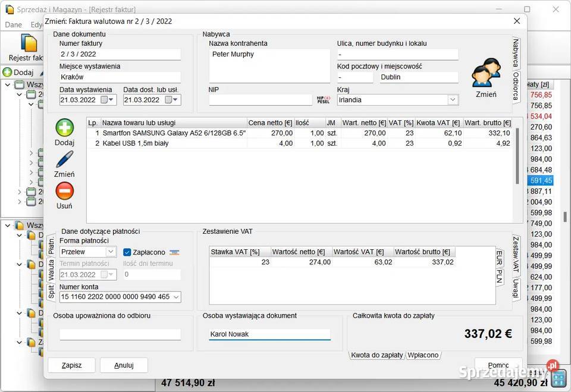Click the Rejestr faktur toolbar icon
The width and height of the screenshot is (571, 392).
[29, 43]
